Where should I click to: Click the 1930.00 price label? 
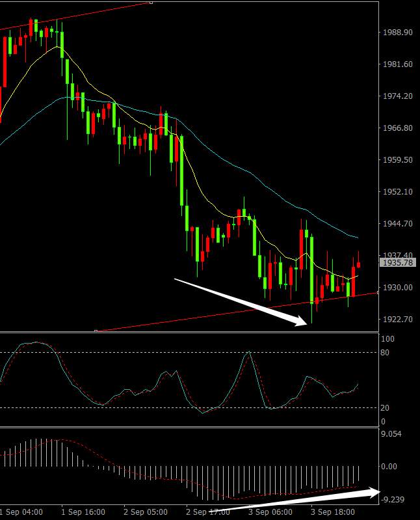click(398, 288)
